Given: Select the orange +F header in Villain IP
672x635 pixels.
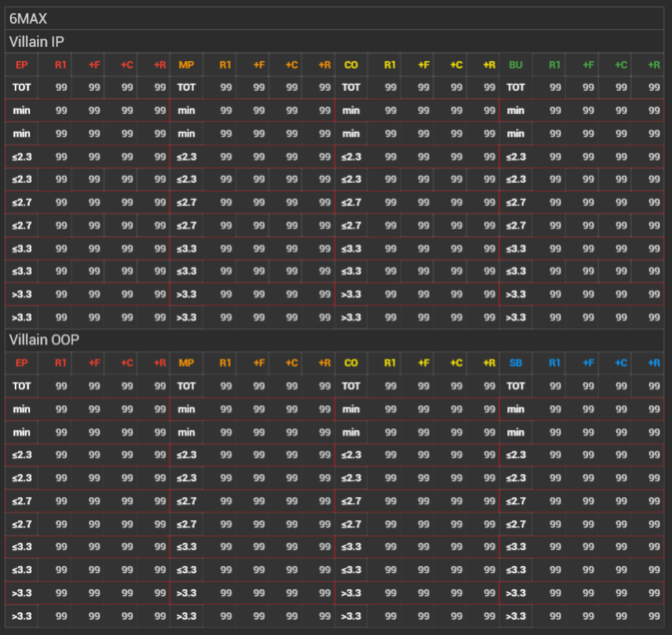Looking at the screenshot, I should pos(259,65).
